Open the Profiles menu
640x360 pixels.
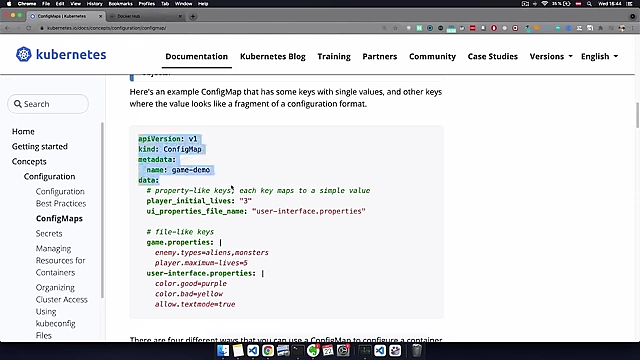point(147,4)
